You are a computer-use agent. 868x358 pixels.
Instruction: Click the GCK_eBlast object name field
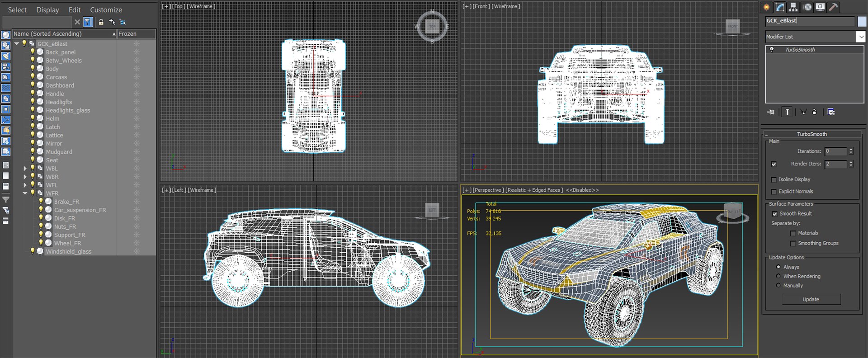[x=810, y=21]
